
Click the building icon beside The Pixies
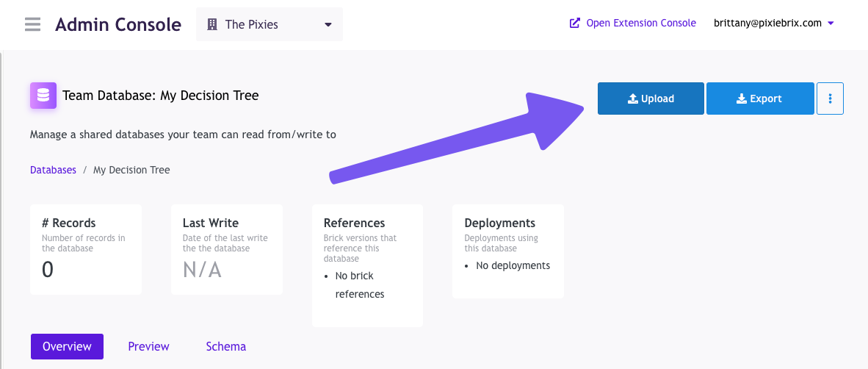coord(212,24)
